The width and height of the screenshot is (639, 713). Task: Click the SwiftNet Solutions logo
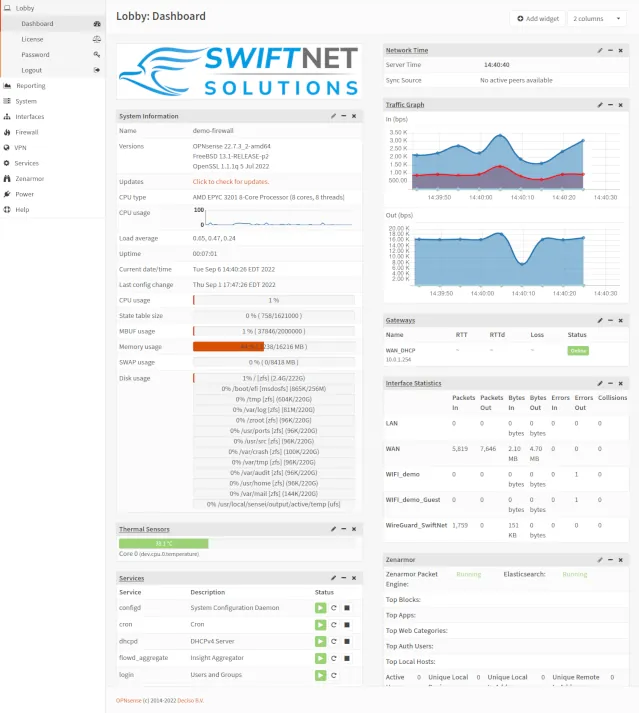239,71
